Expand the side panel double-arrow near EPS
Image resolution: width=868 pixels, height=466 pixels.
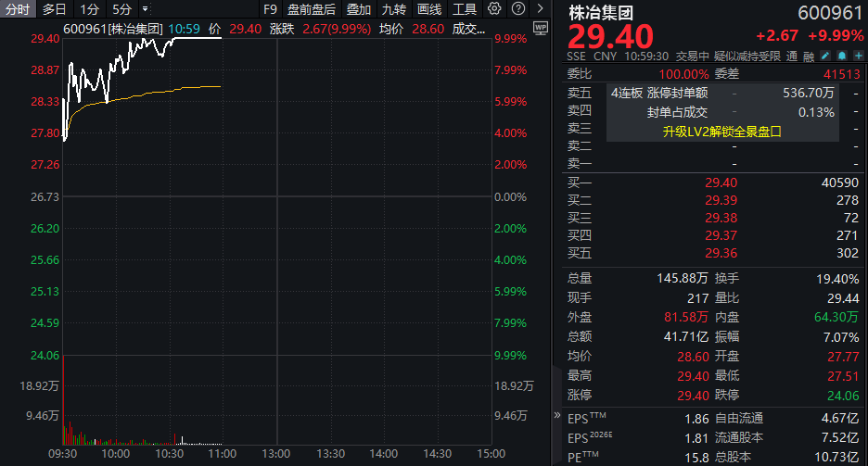point(557,417)
